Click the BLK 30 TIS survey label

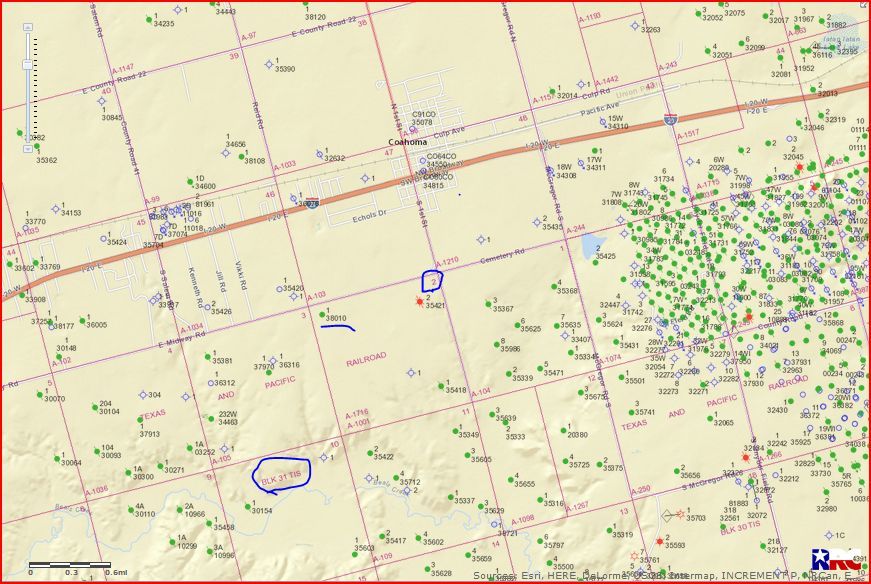740,528
